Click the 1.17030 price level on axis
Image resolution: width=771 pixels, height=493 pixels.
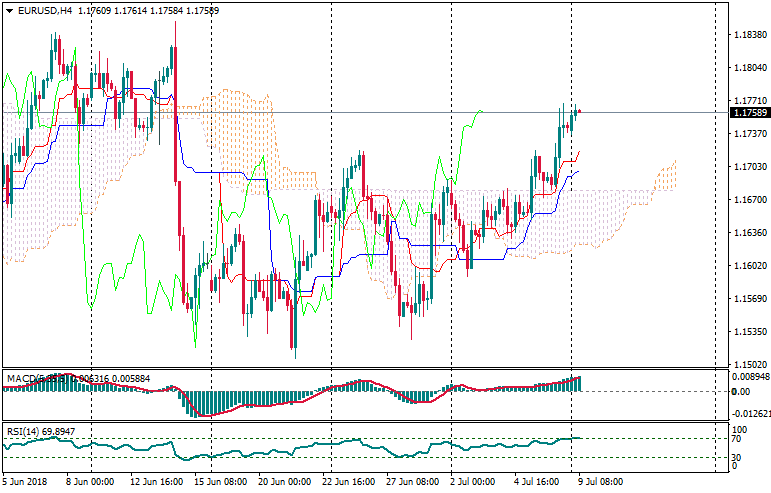(743, 167)
